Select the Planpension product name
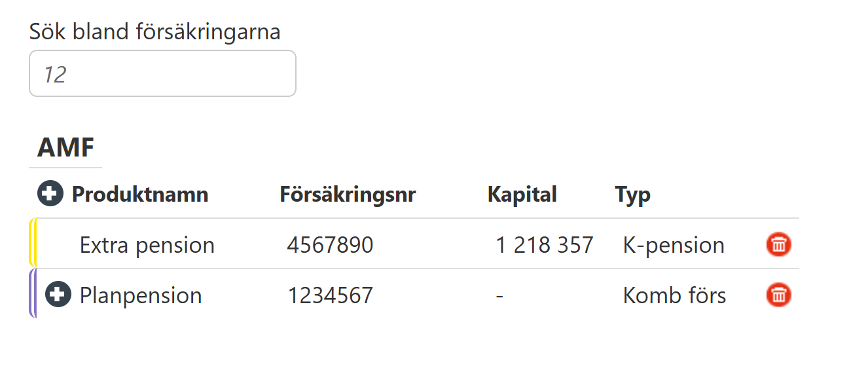868x370 pixels. click(141, 295)
